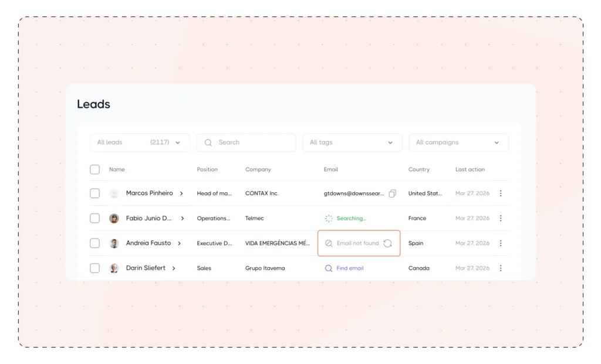601x364 pixels.
Task: Open more options for Marcos Pinheiro
Action: click(x=501, y=193)
